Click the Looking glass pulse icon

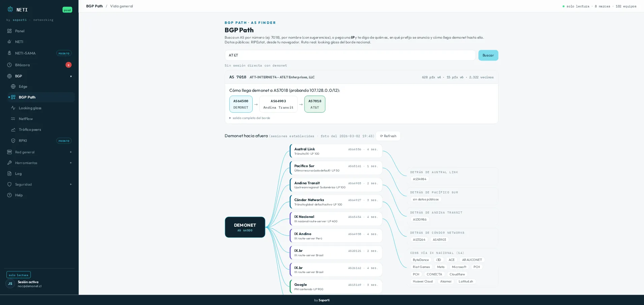(13, 108)
